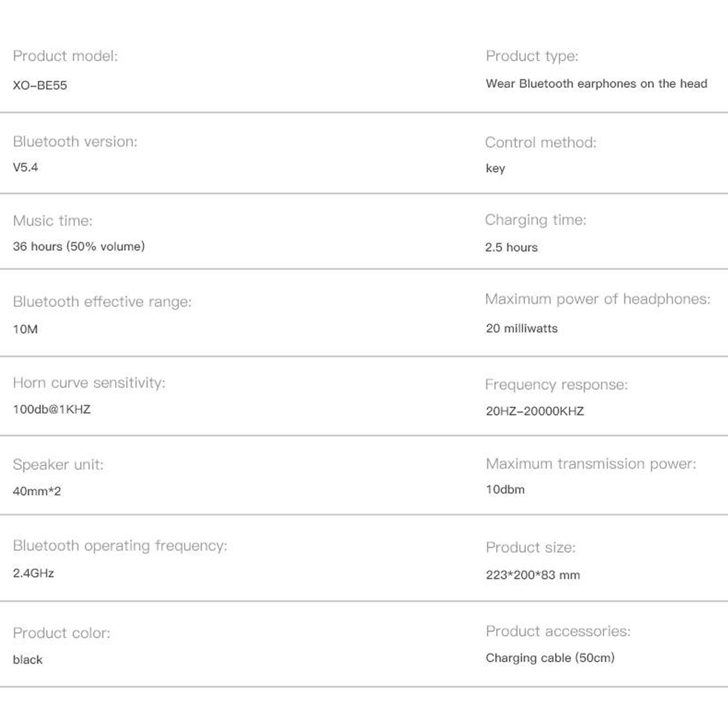Viewport: 728px width, 728px height.
Task: Click the Bluetooth operating frequency label
Action: [120, 546]
